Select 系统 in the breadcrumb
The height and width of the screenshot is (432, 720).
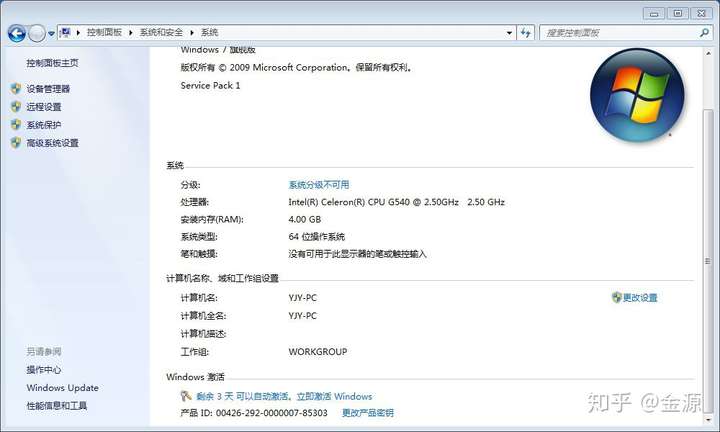(209, 33)
